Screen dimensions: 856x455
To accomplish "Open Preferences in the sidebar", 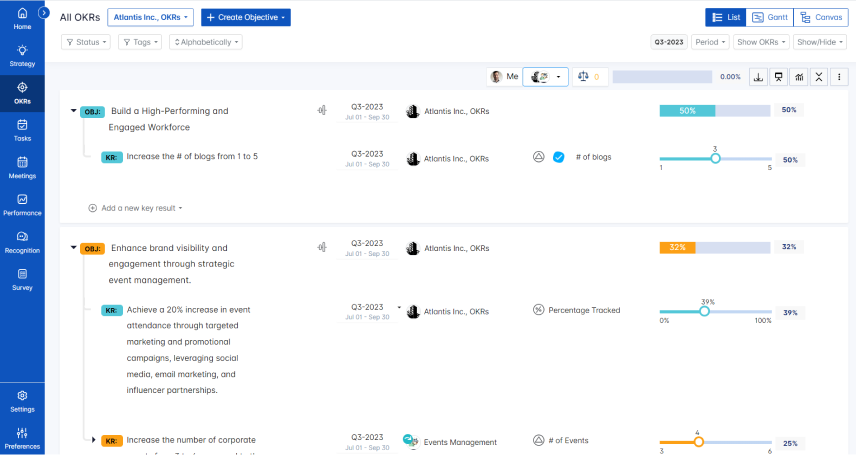I will point(22,439).
